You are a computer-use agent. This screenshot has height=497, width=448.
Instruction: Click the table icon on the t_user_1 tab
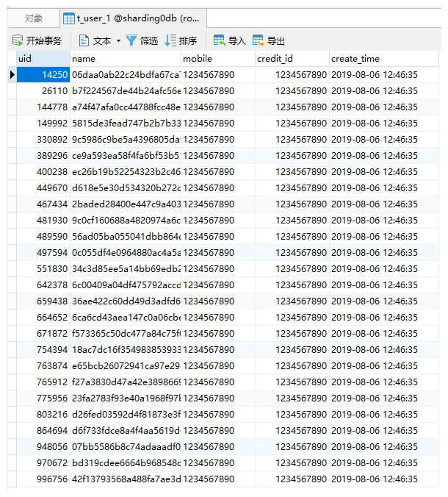pyautogui.click(x=69, y=18)
